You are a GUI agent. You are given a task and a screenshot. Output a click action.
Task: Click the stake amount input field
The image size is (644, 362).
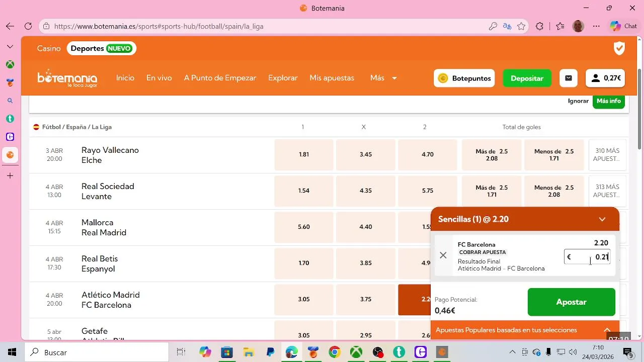pyautogui.click(x=587, y=257)
